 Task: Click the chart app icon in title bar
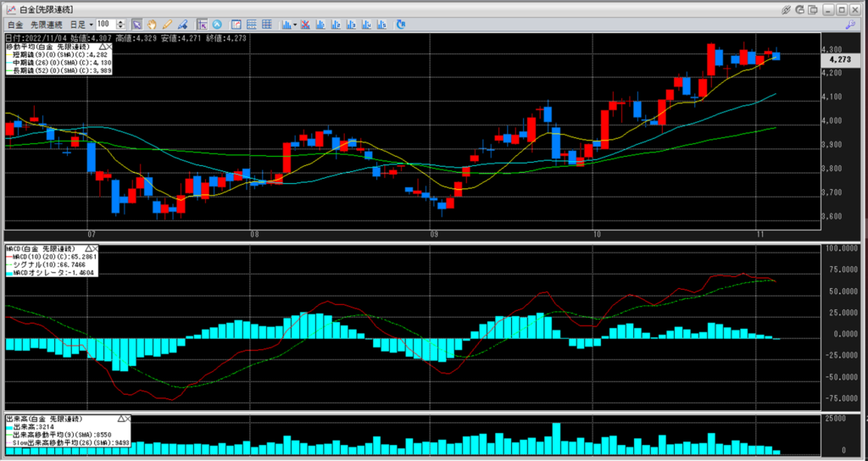pos(11,9)
